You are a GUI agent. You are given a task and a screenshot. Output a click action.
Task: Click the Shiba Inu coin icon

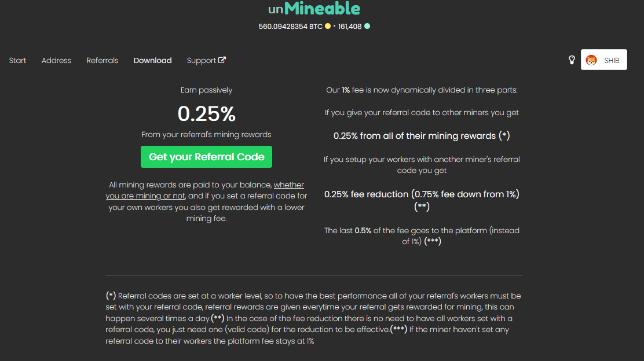591,60
